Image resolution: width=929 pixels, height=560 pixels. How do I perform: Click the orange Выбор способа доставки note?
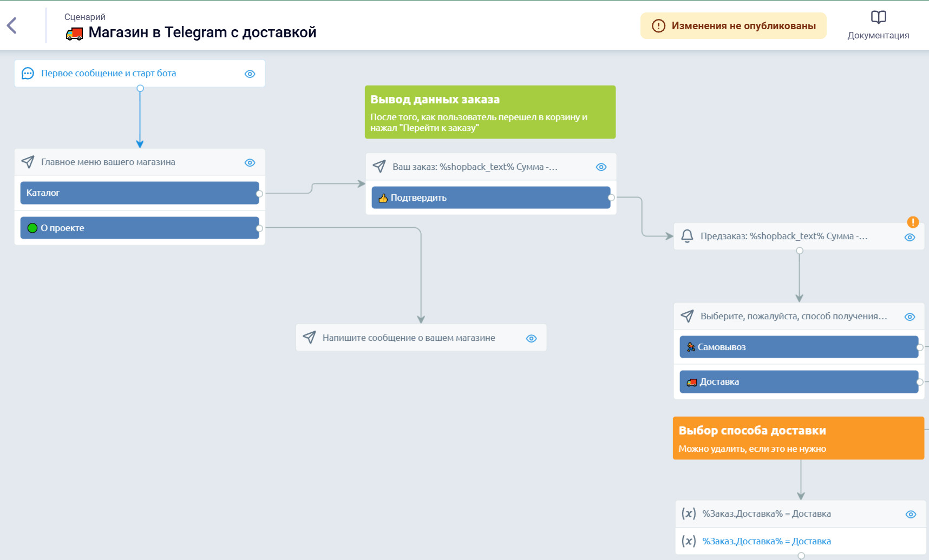(x=798, y=438)
